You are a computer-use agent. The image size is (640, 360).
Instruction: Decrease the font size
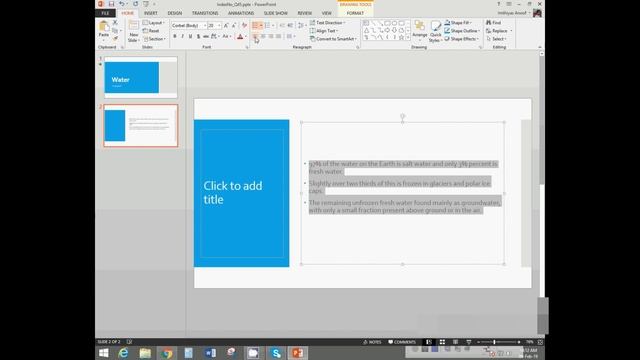point(234,25)
